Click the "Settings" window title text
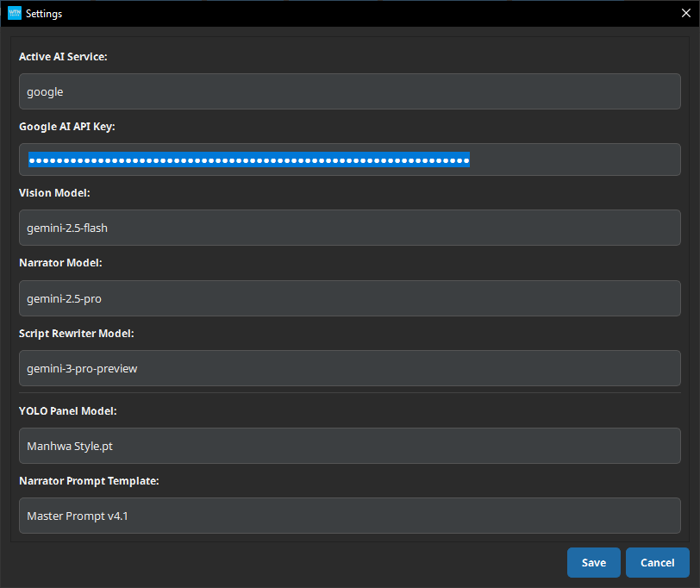700x588 pixels. pos(44,14)
